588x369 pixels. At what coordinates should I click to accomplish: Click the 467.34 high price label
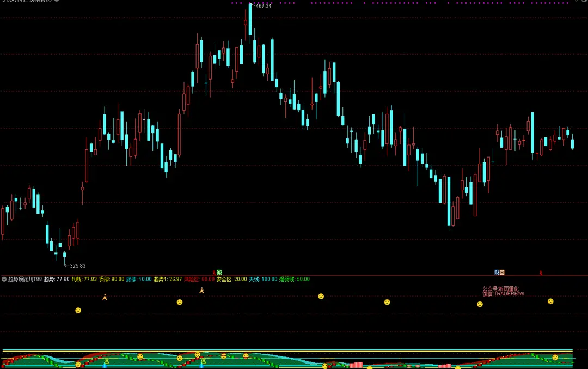(264, 6)
